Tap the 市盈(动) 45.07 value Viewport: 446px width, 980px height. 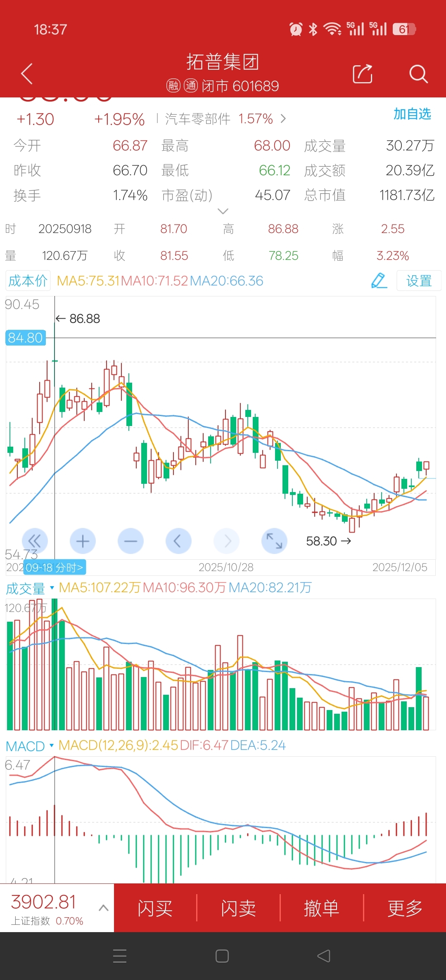coord(273,195)
